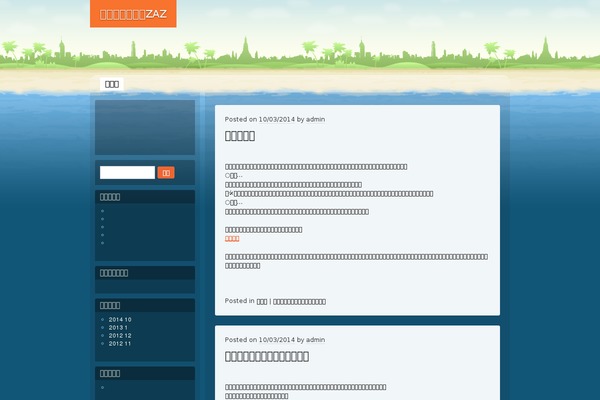The height and width of the screenshot is (400, 600).
Task: Open the 2013 1 archive link
Action: 118,328
